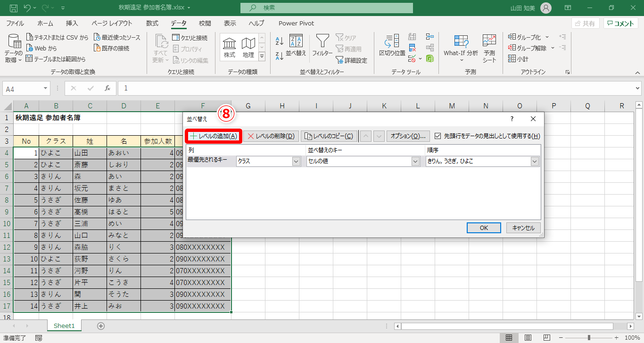Screen dimensions: 644x343
Task: Open the ファイル tab
Action: pyautogui.click(x=15, y=23)
